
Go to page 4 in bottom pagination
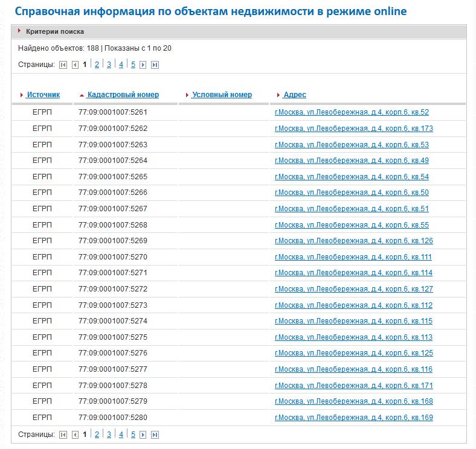(121, 434)
